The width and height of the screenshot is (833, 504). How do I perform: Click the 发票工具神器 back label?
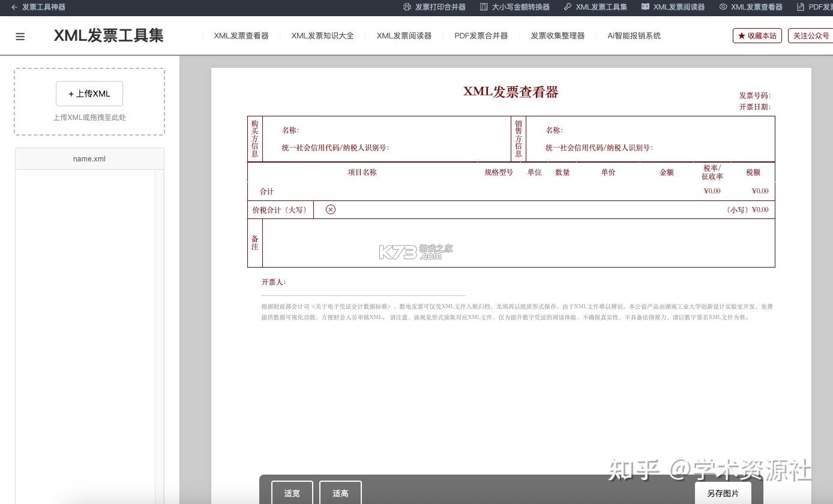click(x=44, y=7)
